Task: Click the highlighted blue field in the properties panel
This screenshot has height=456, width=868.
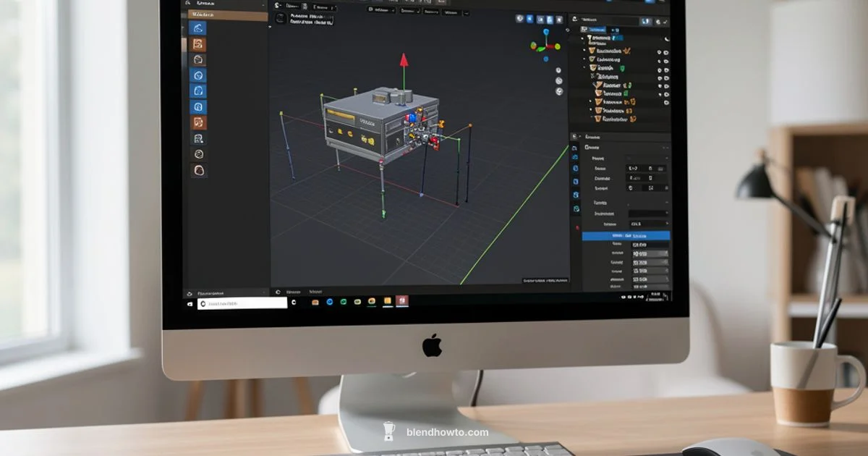Action: coord(626,235)
